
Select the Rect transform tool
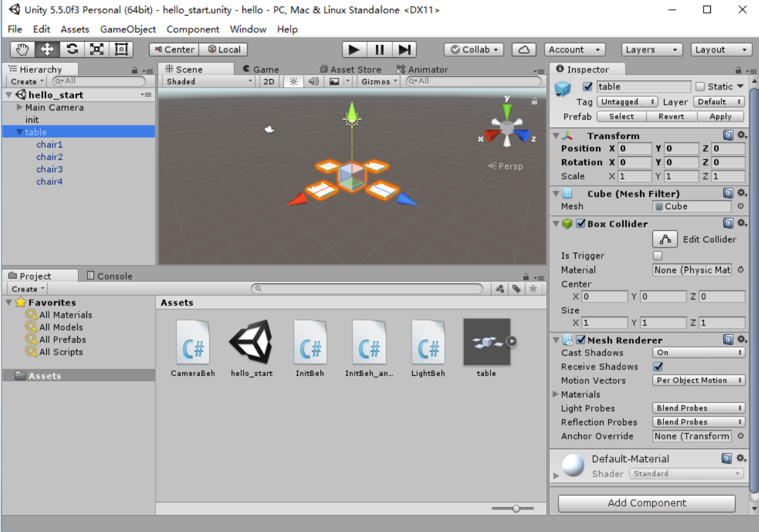[x=121, y=49]
